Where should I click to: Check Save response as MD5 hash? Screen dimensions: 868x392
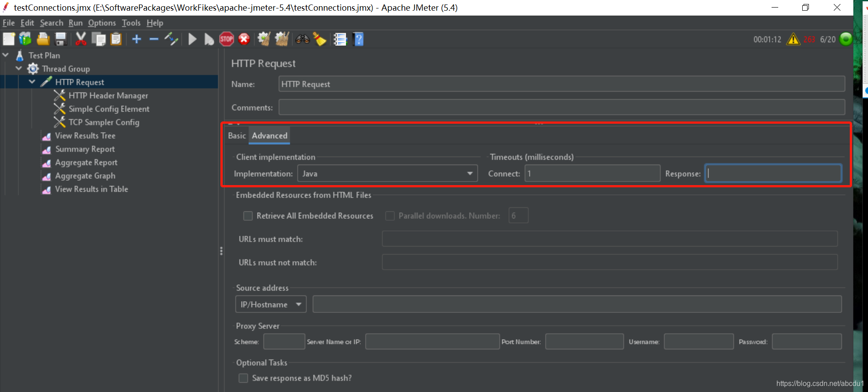coord(243,378)
